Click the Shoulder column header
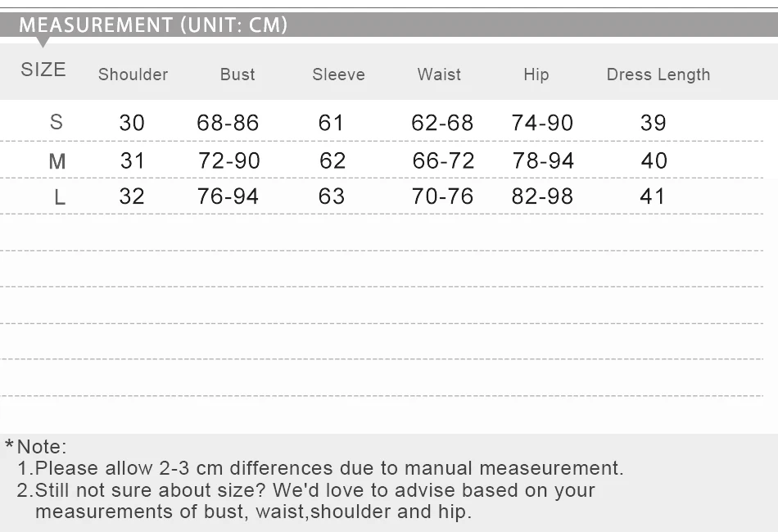Viewport: 778px width, 532px height. 133,74
